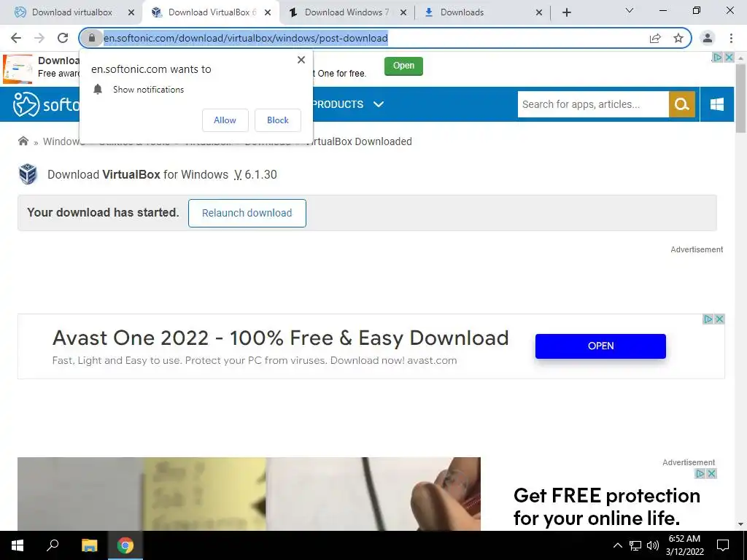Open the tab search chevron
The image size is (747, 560).
(x=630, y=10)
